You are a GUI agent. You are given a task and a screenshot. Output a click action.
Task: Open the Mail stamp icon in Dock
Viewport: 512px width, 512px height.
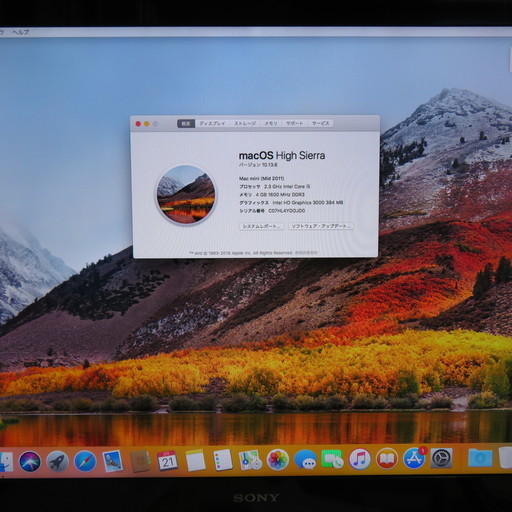click(113, 461)
